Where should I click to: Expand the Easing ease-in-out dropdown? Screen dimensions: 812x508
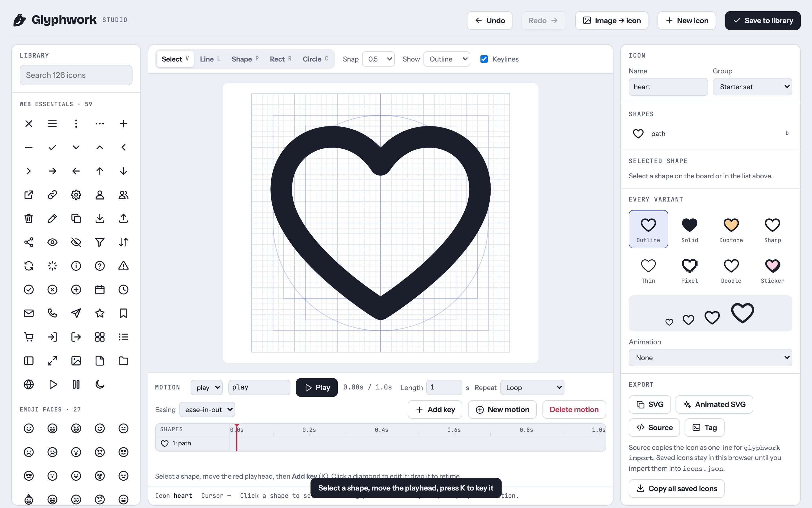click(x=207, y=410)
